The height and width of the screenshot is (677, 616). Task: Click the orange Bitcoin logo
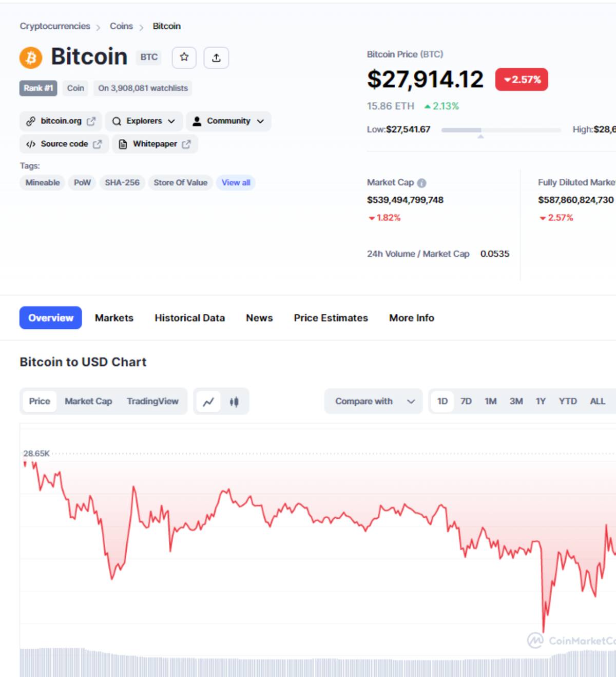[31, 58]
